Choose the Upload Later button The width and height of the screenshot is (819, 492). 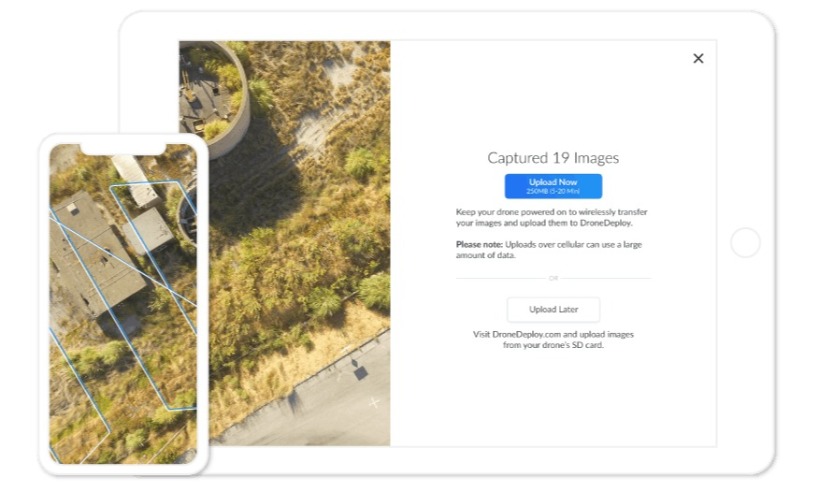(x=553, y=309)
